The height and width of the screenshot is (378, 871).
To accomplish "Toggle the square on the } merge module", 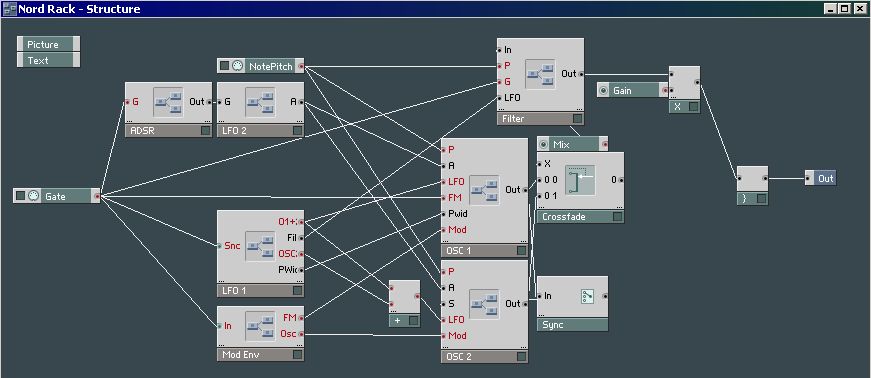I will pos(762,198).
